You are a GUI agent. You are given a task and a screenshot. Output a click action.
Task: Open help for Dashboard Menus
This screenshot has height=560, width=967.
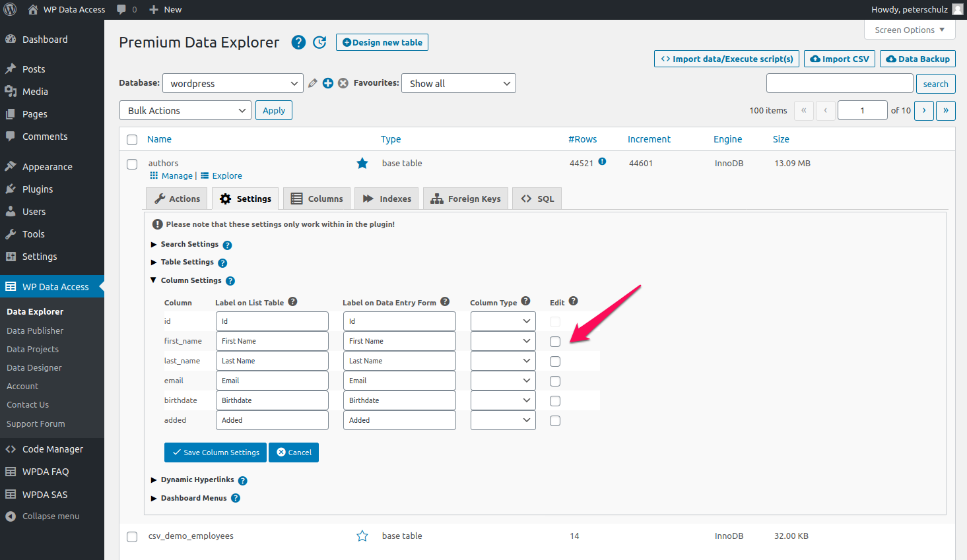pos(236,499)
